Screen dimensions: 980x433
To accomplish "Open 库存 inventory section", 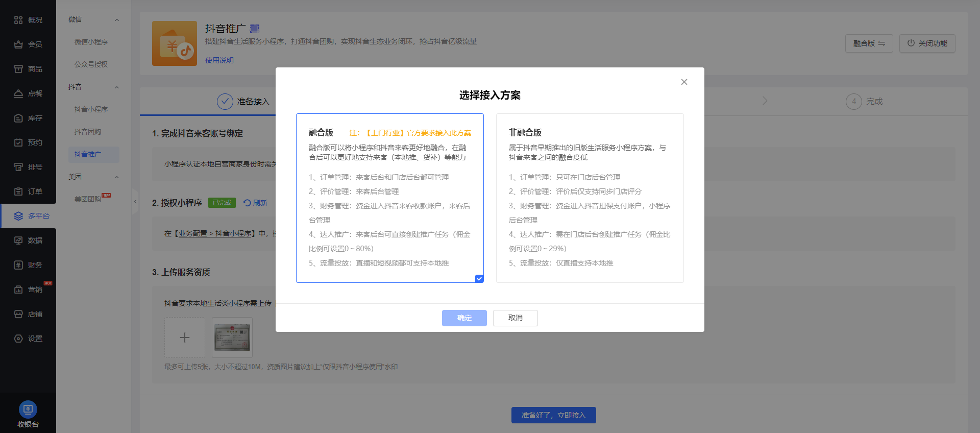I will tap(28, 118).
